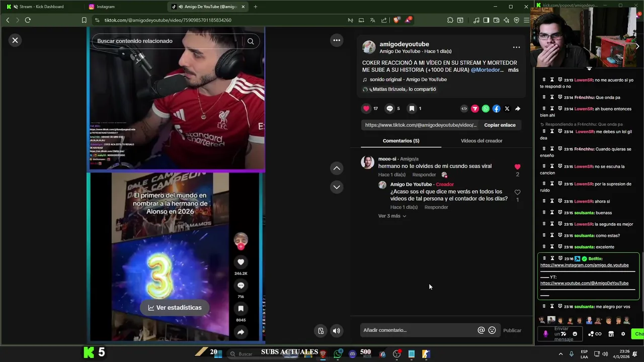Screen dimensions: 644x362
Task: Open more share options arrow
Action: tap(518, 109)
